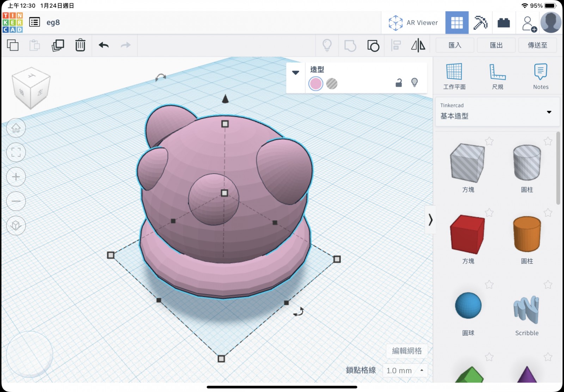Click the 編輯網格 edit grid button

point(407,351)
